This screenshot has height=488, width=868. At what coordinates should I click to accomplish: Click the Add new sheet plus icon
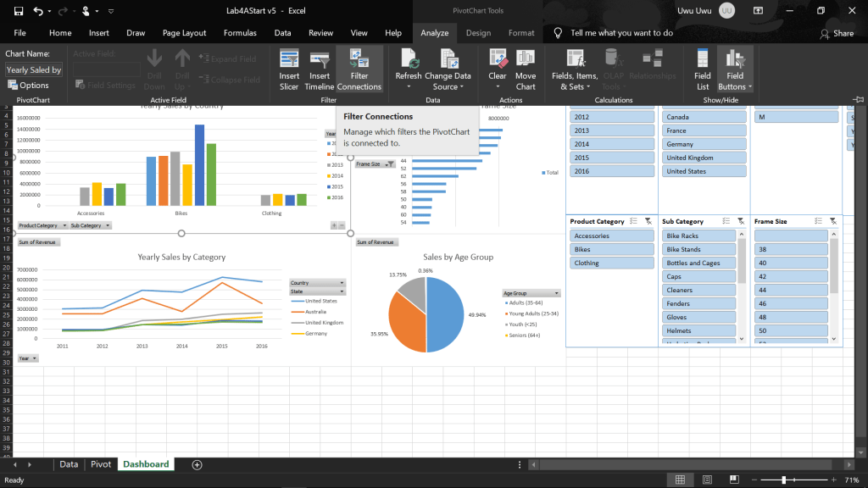197,464
